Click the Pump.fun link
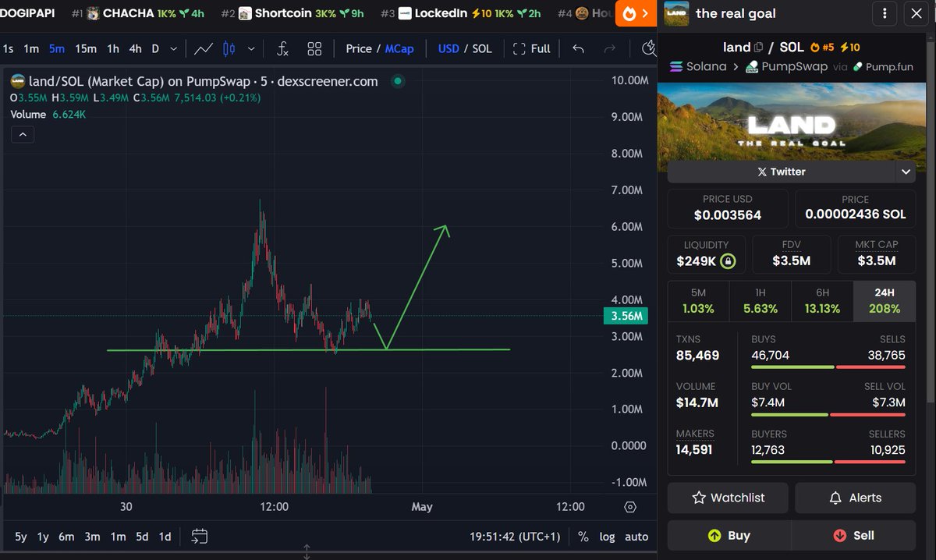 coord(882,66)
